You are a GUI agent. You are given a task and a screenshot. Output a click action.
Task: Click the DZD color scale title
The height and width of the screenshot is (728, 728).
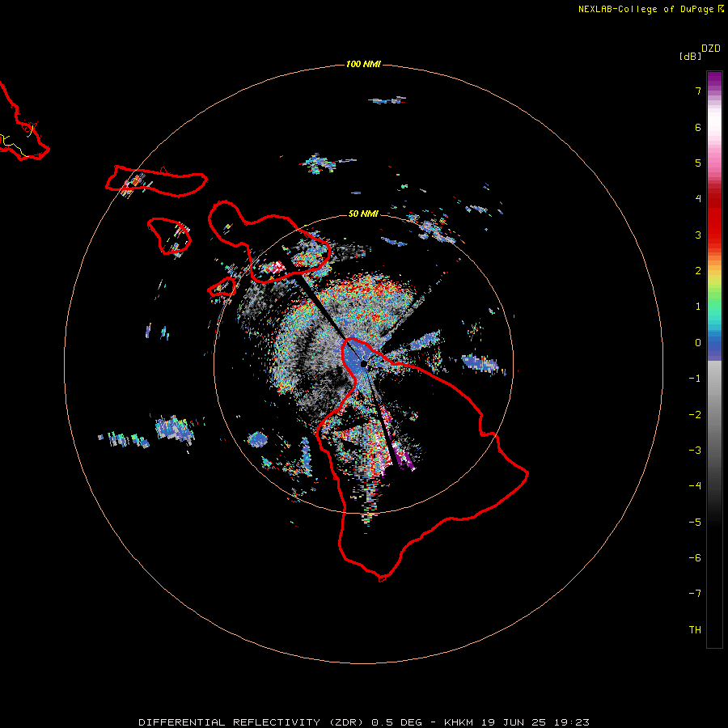[x=711, y=49]
